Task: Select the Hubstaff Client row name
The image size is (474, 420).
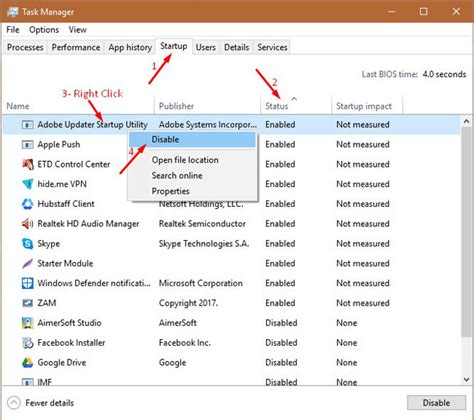Action: (x=66, y=204)
